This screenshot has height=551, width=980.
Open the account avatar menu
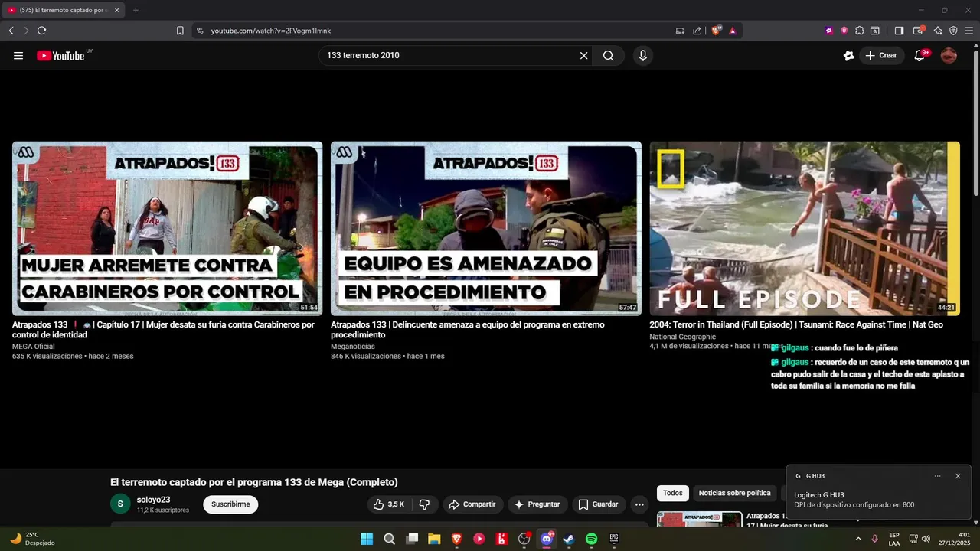(949, 55)
